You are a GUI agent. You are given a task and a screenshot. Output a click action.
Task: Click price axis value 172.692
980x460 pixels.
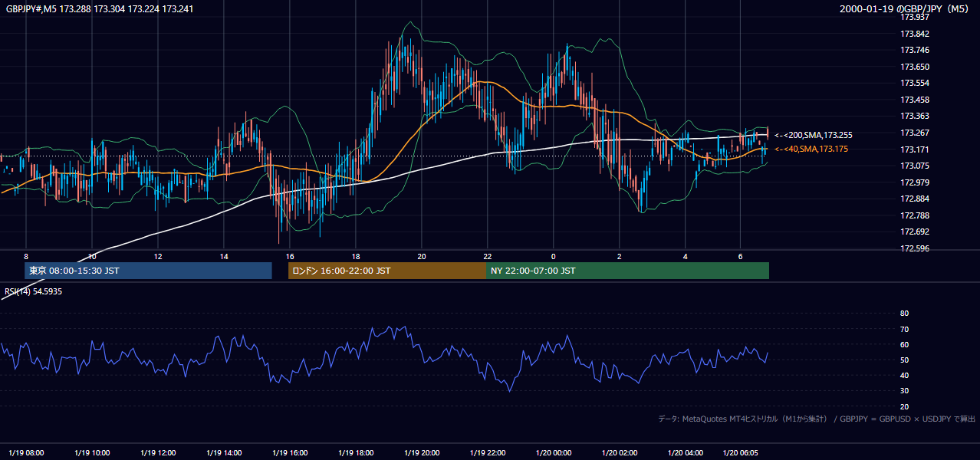point(914,232)
